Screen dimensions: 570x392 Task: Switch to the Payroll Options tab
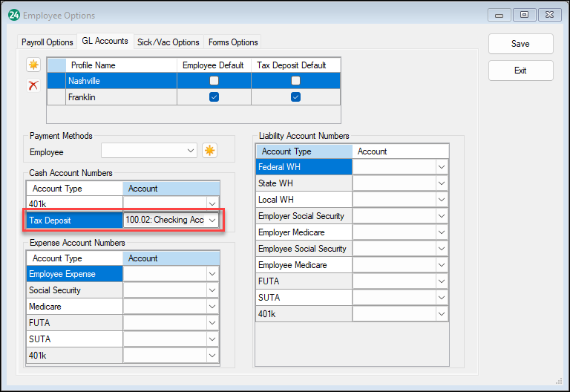coord(47,42)
